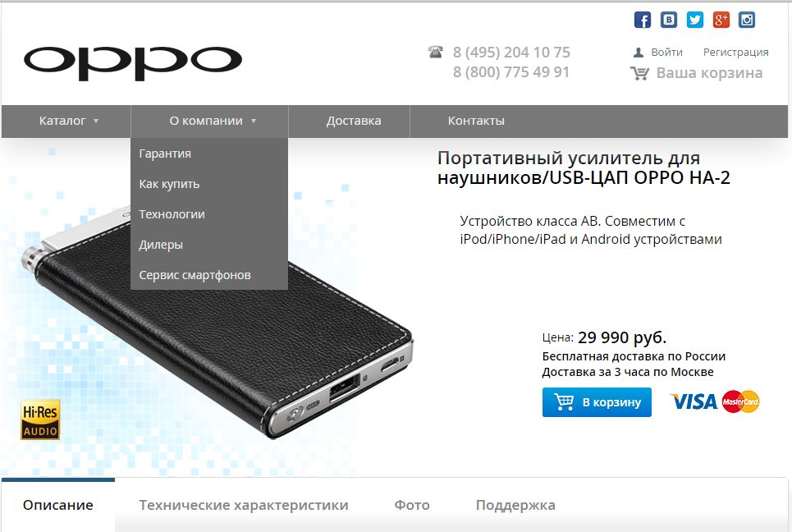Switch to Технические характеристики tab
Screen dimensions: 792x532
coord(244,505)
